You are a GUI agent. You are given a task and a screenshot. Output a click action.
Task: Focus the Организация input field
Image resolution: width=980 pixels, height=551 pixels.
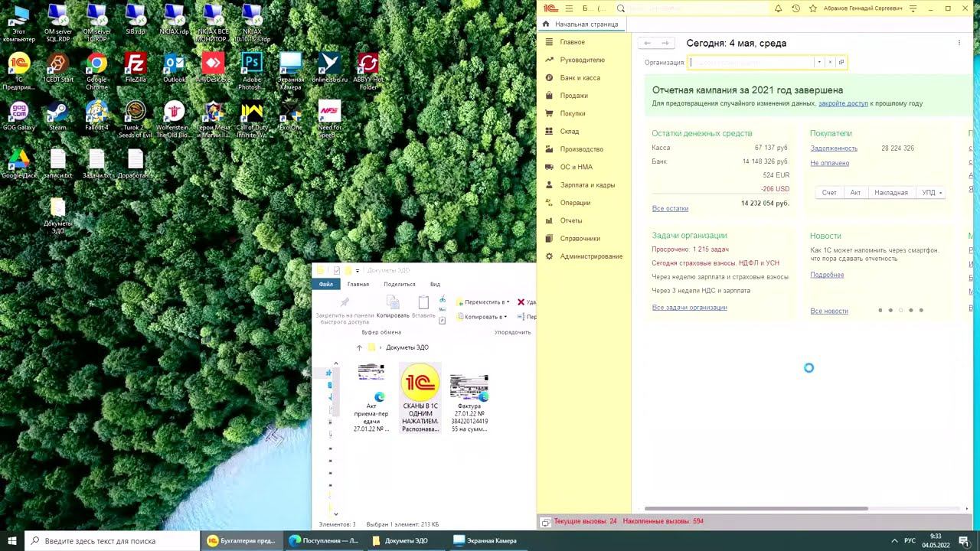click(752, 63)
